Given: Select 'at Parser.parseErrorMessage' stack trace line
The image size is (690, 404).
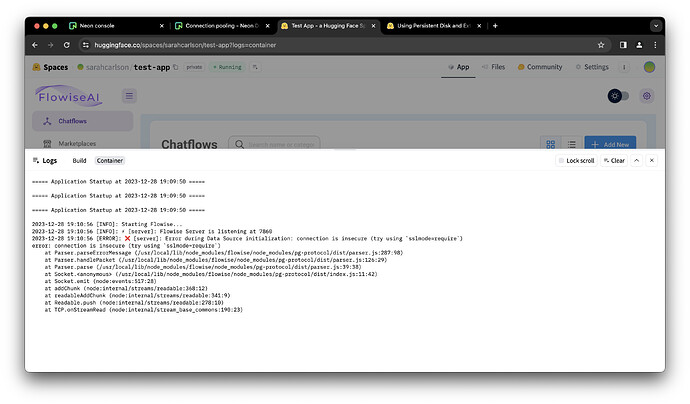Looking at the screenshot, I should (x=224, y=253).
